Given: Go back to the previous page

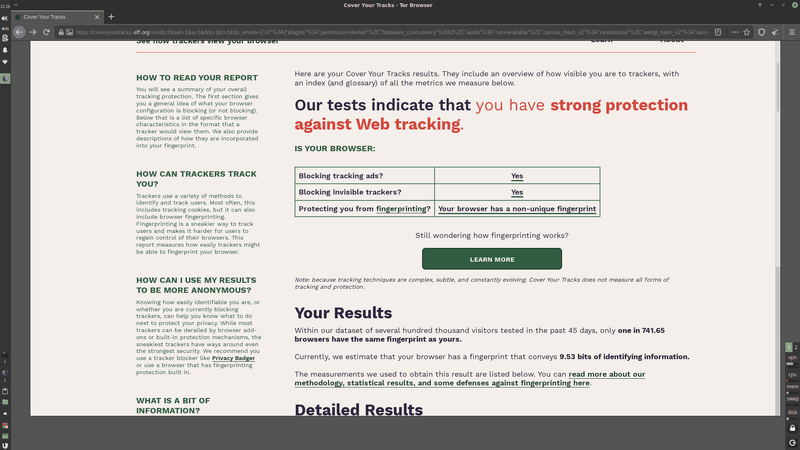Looking at the screenshot, I should (x=19, y=32).
